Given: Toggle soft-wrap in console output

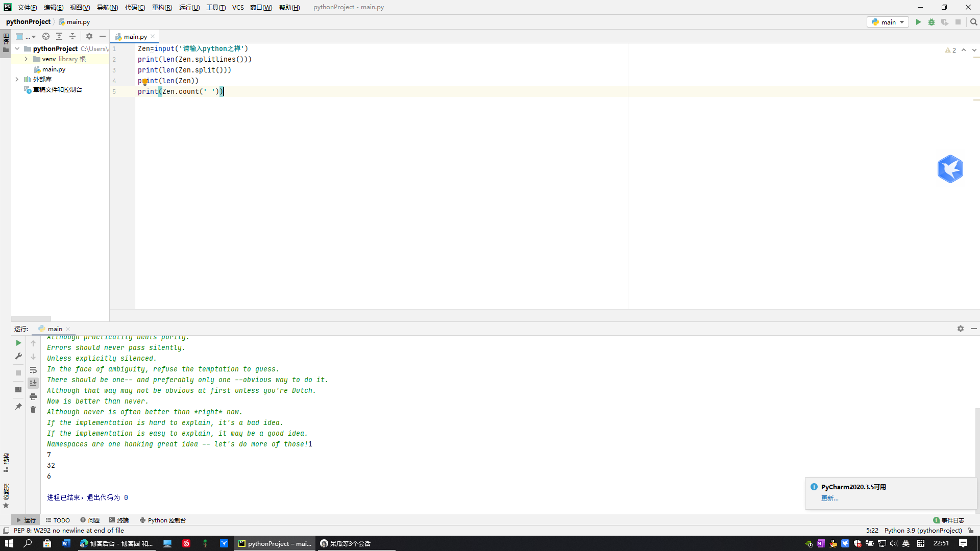Looking at the screenshot, I should 33,370.
